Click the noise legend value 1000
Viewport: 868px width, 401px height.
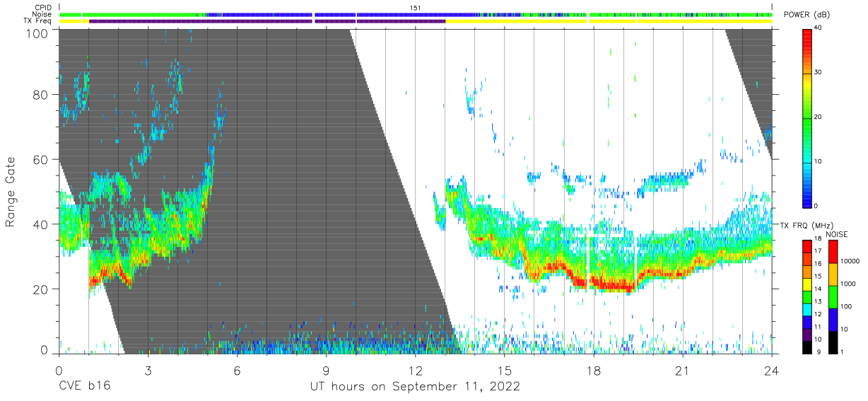(847, 284)
